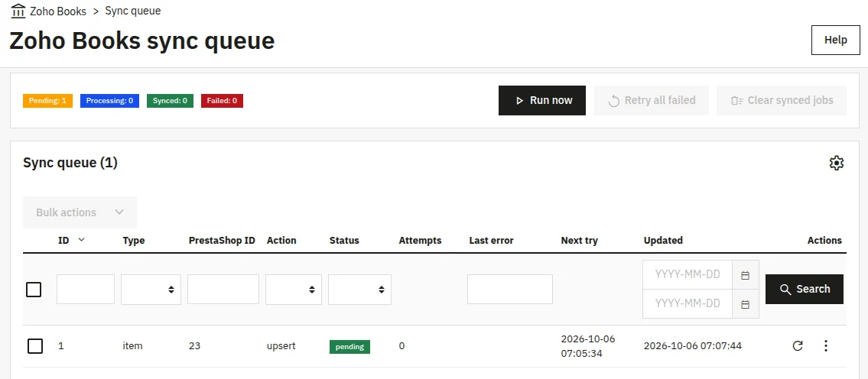
Task: Click the Failed: 0 status badge
Action: pos(222,101)
